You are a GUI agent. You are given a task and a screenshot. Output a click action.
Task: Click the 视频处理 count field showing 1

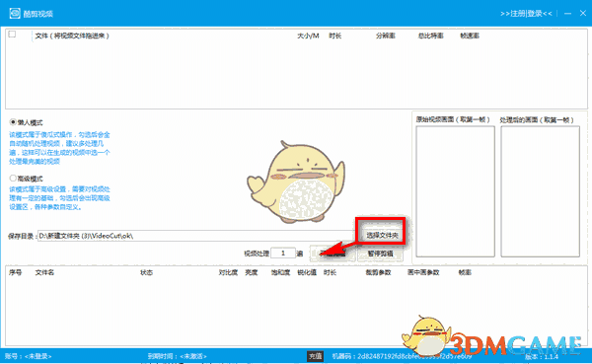283,253
